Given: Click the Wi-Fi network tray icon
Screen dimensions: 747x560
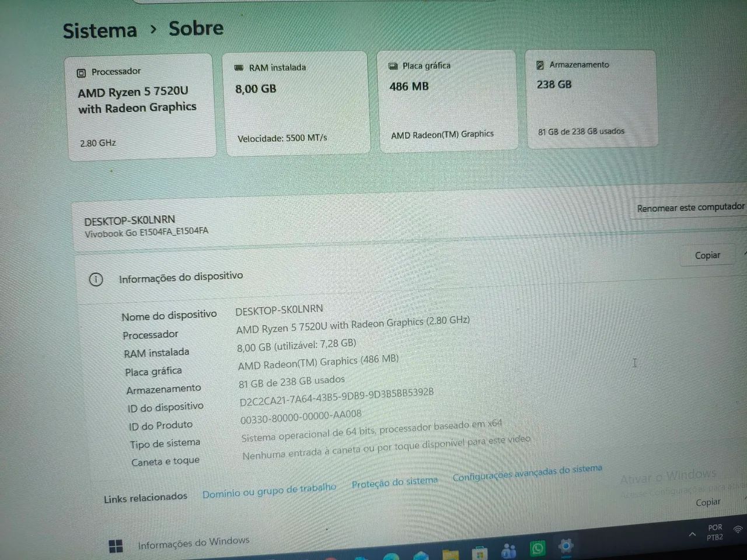Looking at the screenshot, I should (x=738, y=530).
